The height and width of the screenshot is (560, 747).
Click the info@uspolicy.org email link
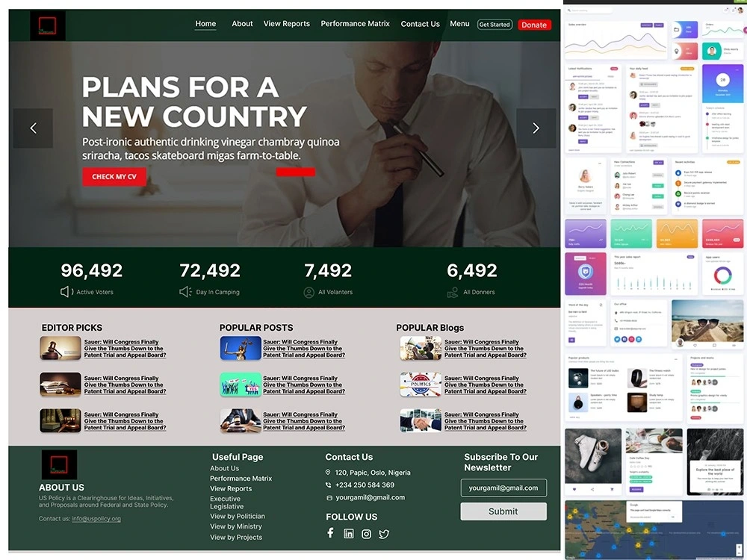click(x=96, y=519)
